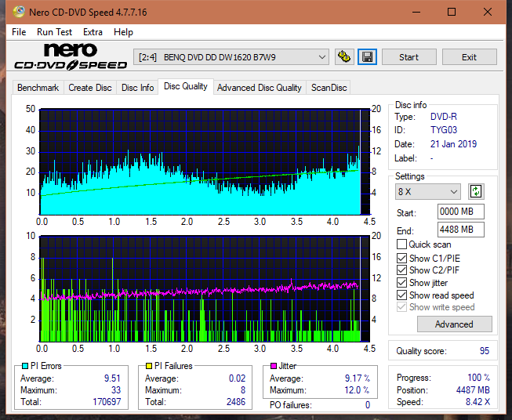512x420 pixels.
Task: Click the Exit button
Action: pyautogui.click(x=469, y=57)
